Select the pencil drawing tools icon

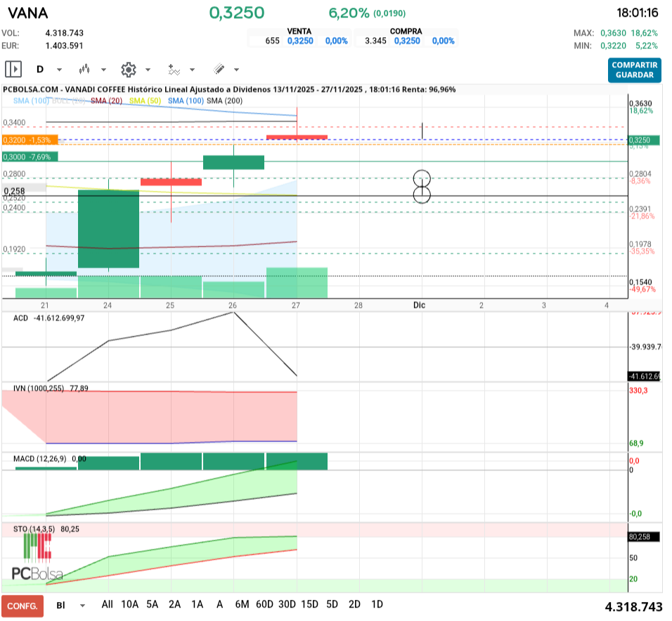point(219,70)
